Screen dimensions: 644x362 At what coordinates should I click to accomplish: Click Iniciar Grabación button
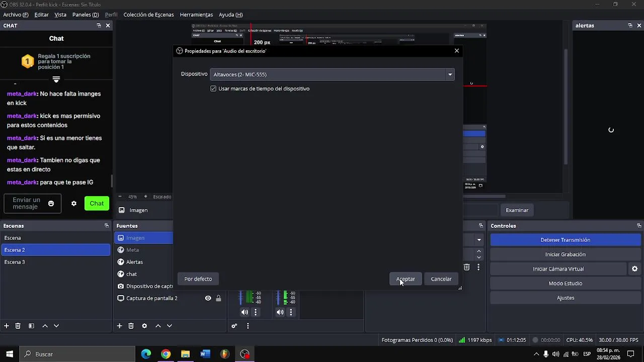click(x=566, y=254)
